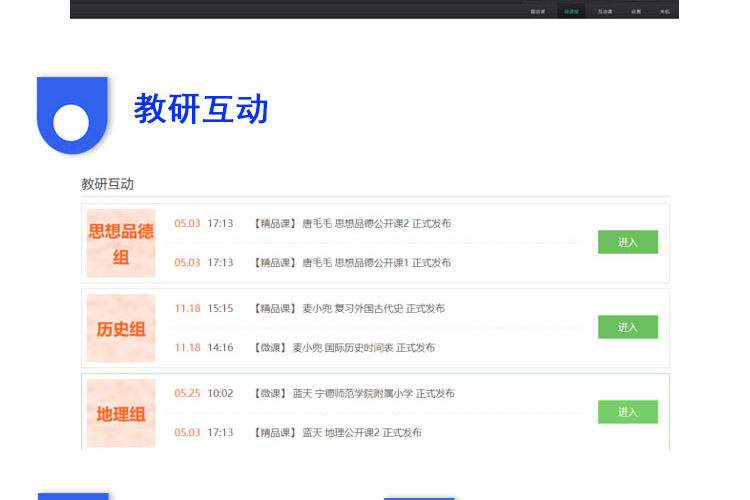
Task: Open the 历史组 group thumbnail
Action: [121, 328]
